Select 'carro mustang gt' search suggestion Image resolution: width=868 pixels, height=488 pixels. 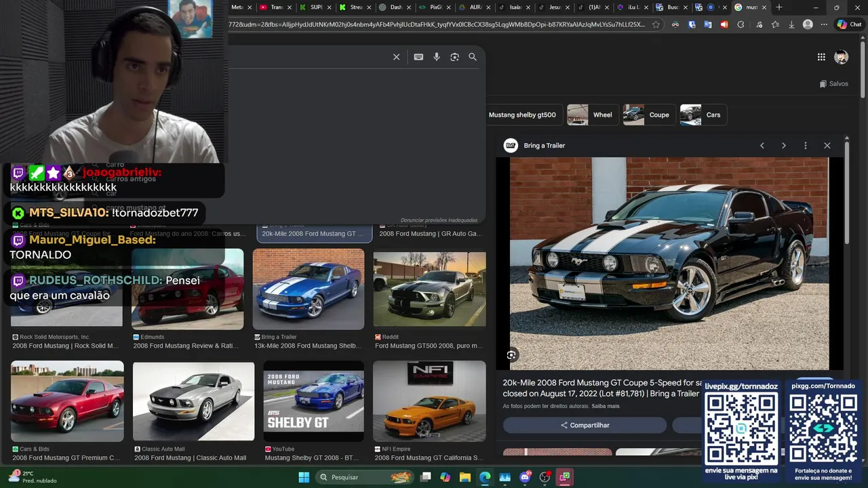click(x=136, y=207)
